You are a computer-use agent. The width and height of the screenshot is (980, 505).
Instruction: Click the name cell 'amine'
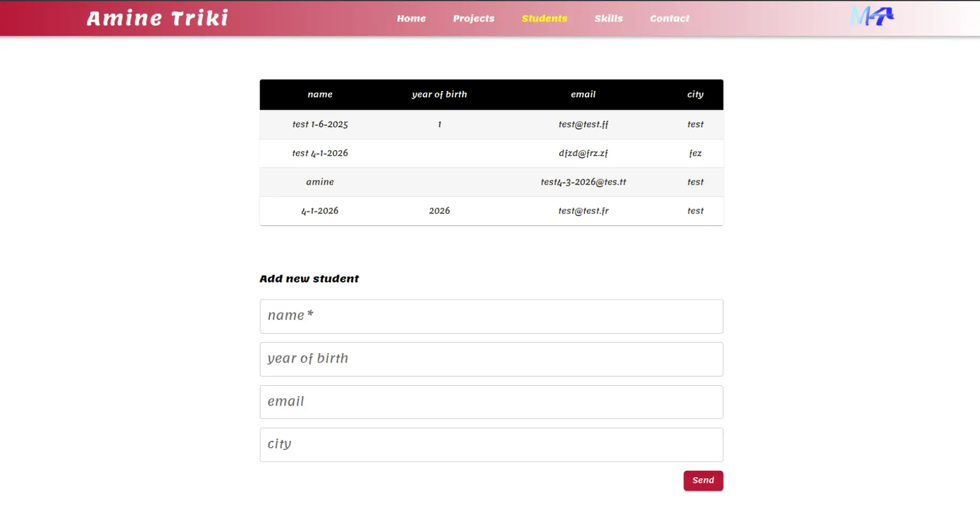coord(320,182)
